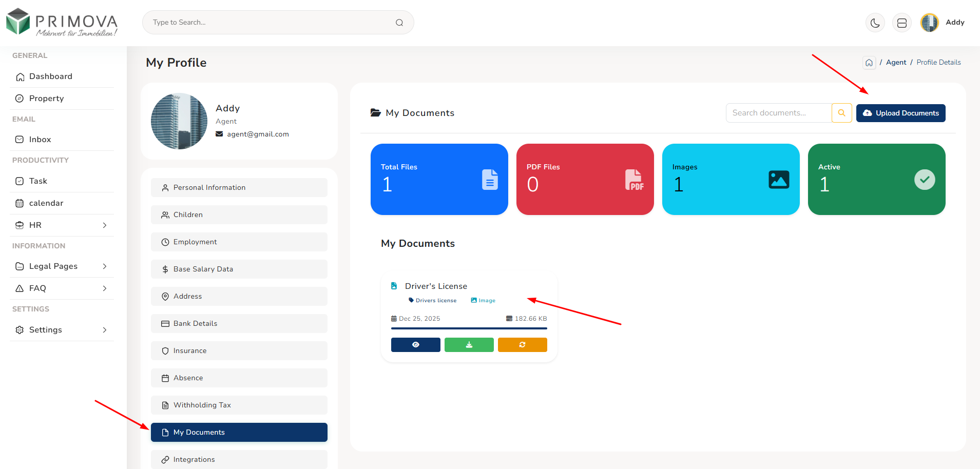Click the home icon in breadcrumb
Screen dimensions: 980x469
[x=869, y=63]
